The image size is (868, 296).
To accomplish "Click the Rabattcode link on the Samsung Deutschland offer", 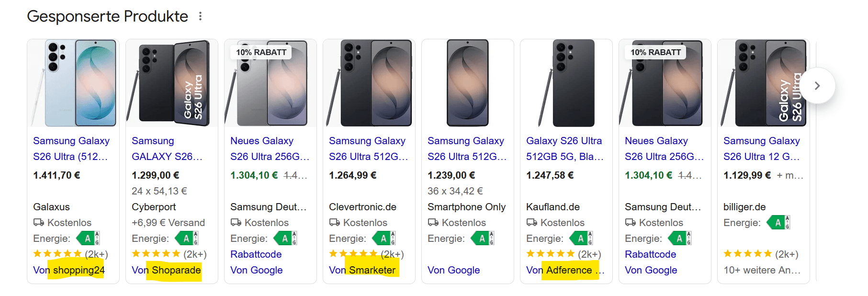I will coord(256,254).
